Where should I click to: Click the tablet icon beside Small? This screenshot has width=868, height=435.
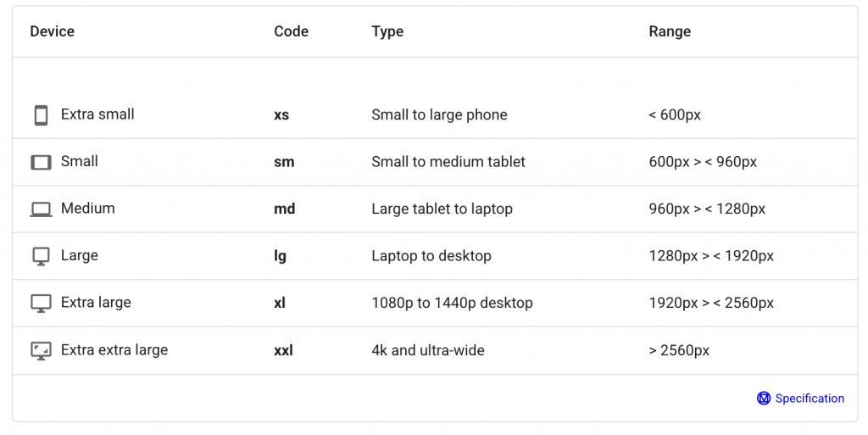click(x=41, y=162)
